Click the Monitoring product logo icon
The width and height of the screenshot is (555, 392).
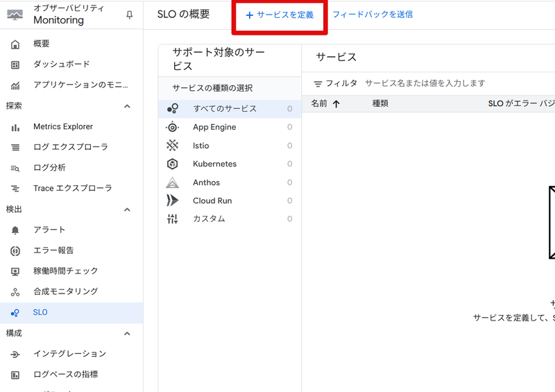(x=15, y=15)
